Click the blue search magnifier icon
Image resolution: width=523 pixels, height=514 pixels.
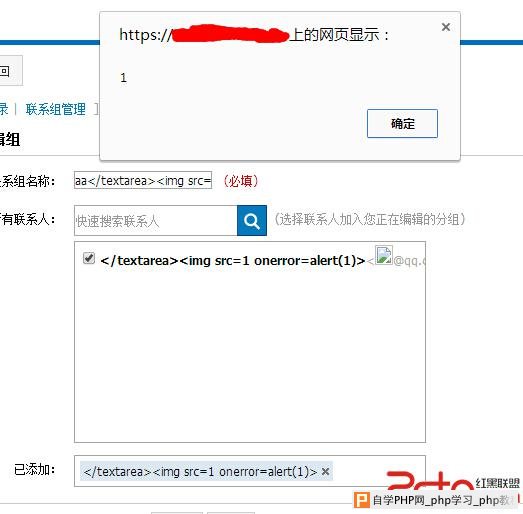tap(252, 220)
